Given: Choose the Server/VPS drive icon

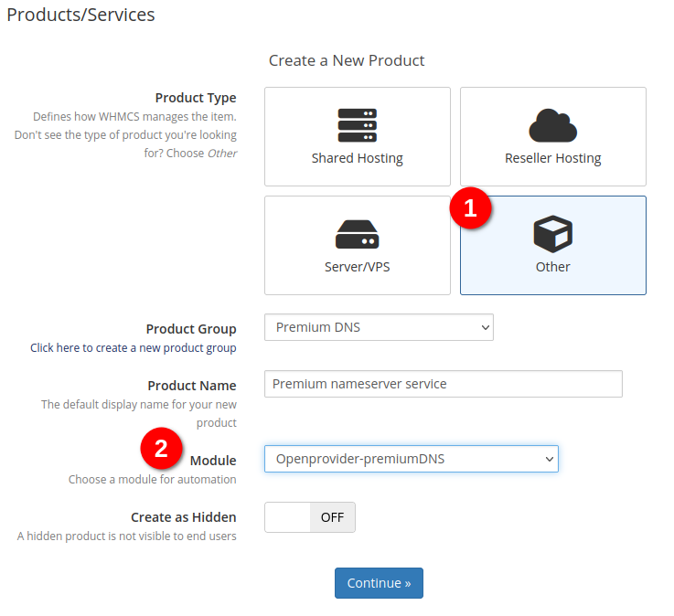Looking at the screenshot, I should point(357,235).
